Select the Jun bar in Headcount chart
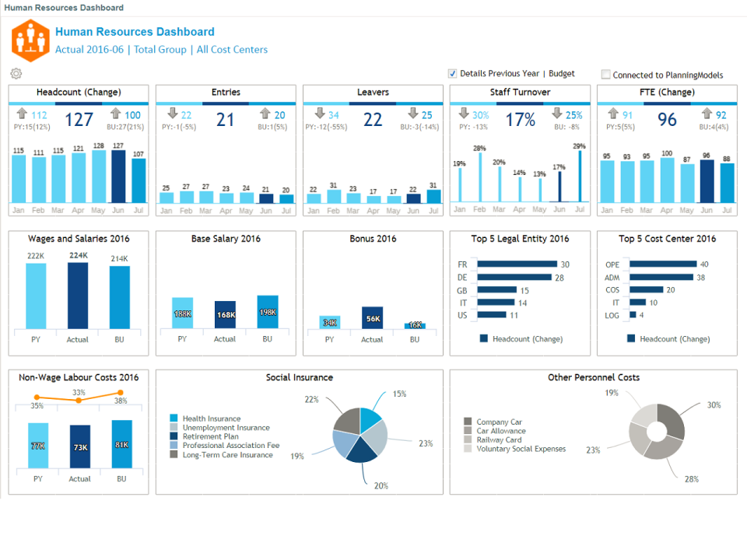This screenshot has height=560, width=747. (x=118, y=177)
